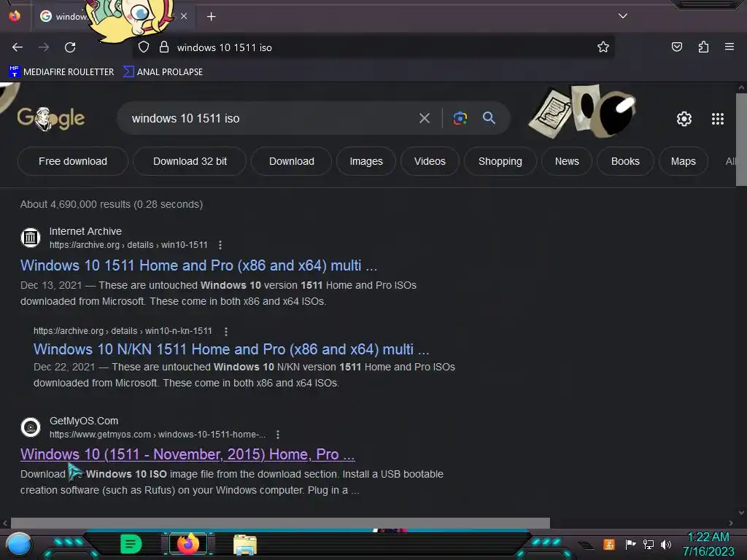Open the tracking protection shield icon
This screenshot has width=747, height=560.
click(x=144, y=47)
